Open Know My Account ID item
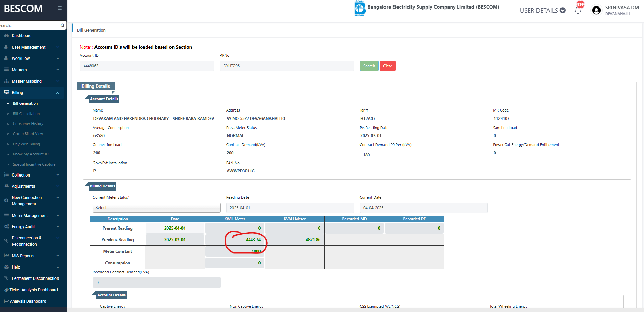The width and height of the screenshot is (644, 312). coord(31,154)
